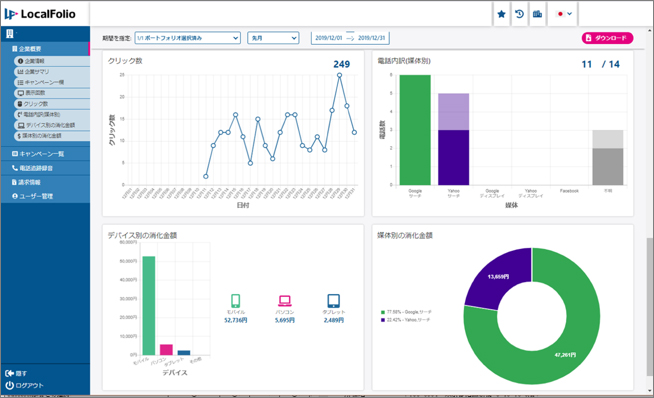Click the info icon beside 企業情報
Screen dimensions: 654x398
pyautogui.click(x=20, y=61)
